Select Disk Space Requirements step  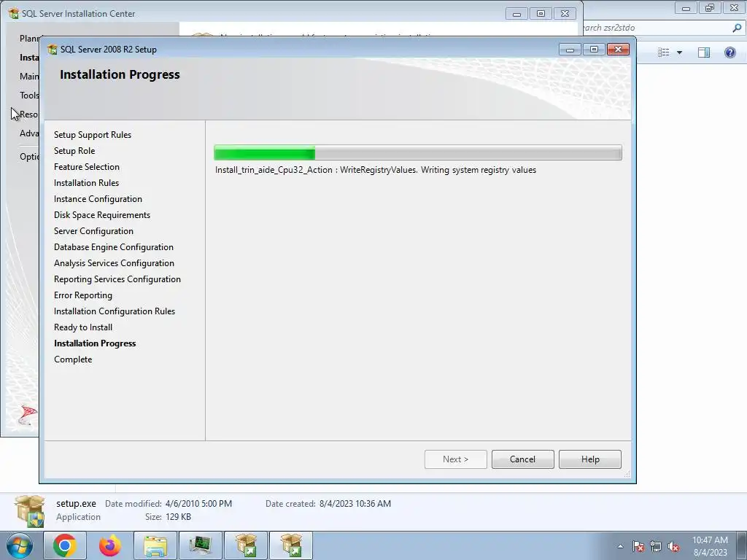102,215
